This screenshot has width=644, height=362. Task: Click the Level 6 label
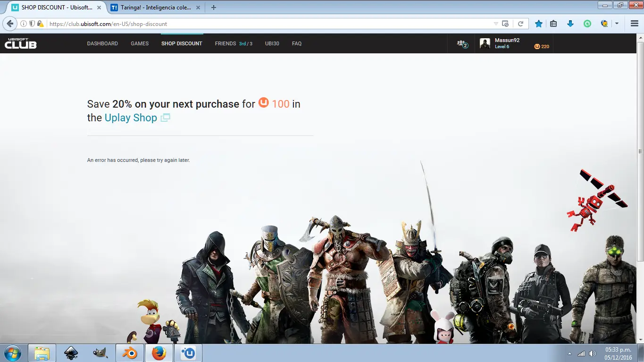click(x=502, y=47)
